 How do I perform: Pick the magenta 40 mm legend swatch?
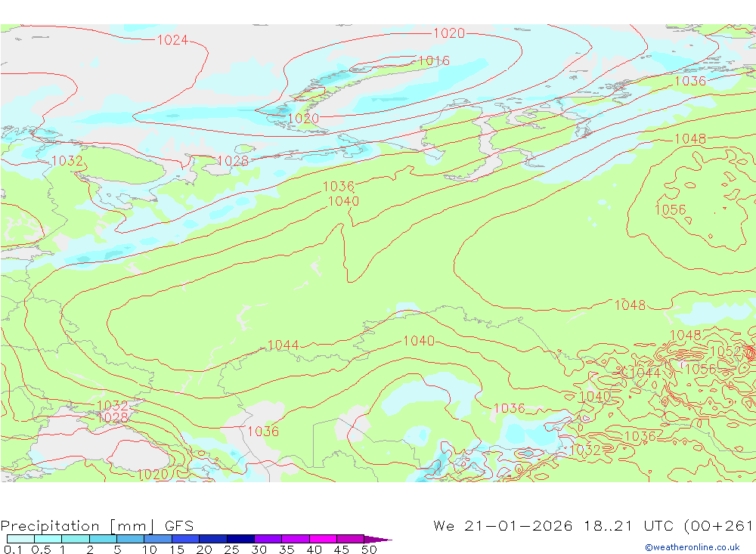[323, 539]
